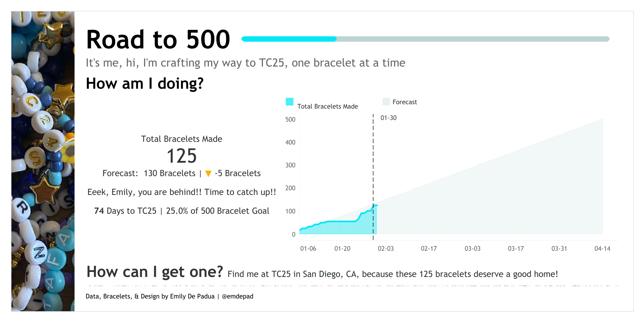Click the Total Bracelets Made legend text
The image size is (644, 322).
328,107
